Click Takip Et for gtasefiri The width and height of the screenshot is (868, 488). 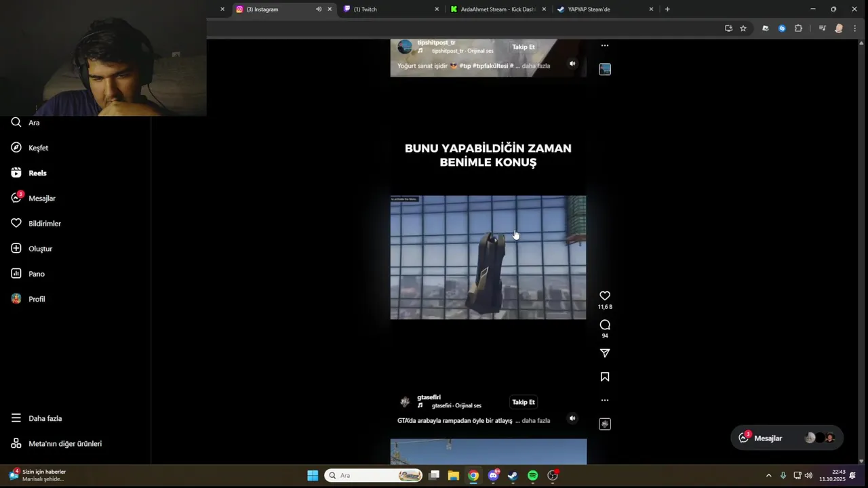(x=524, y=402)
